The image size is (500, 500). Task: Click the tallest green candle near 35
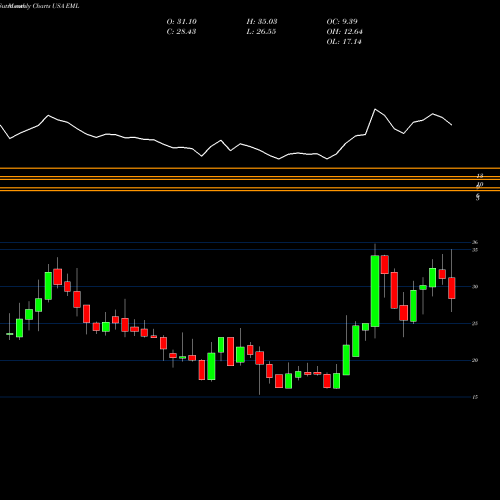pyautogui.click(x=375, y=291)
